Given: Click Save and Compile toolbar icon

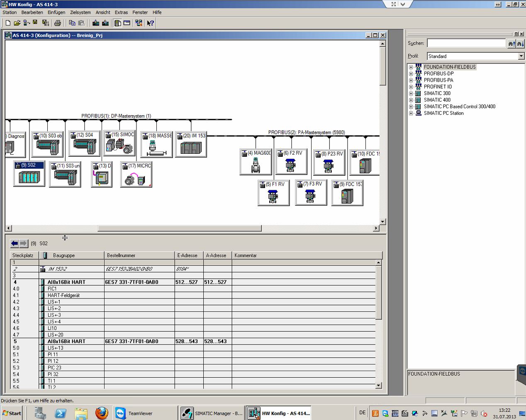Looking at the screenshot, I should (x=46, y=23).
